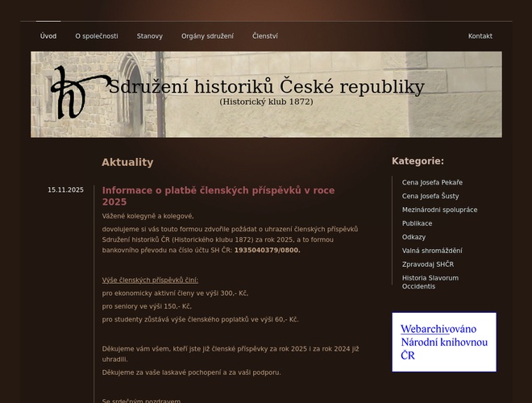Select Zpravodaj SHČR category
The image size is (532, 403).
pos(427,264)
